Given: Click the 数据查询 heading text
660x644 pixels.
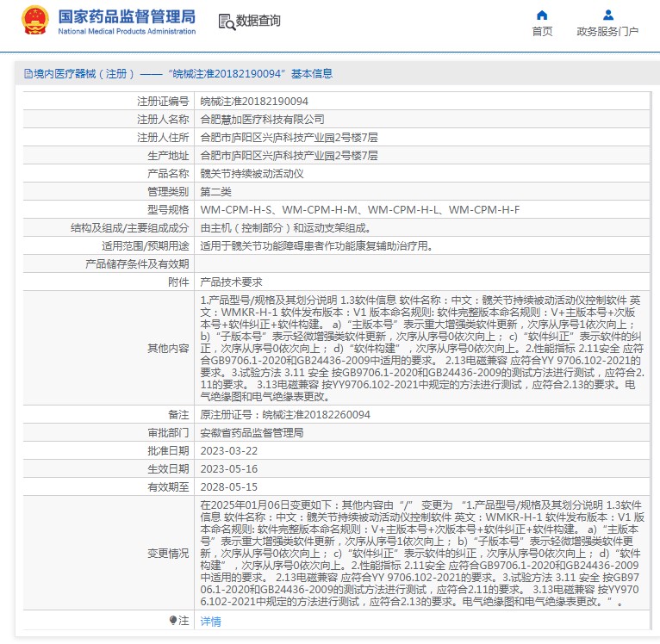Looking at the screenshot, I should point(258,22).
